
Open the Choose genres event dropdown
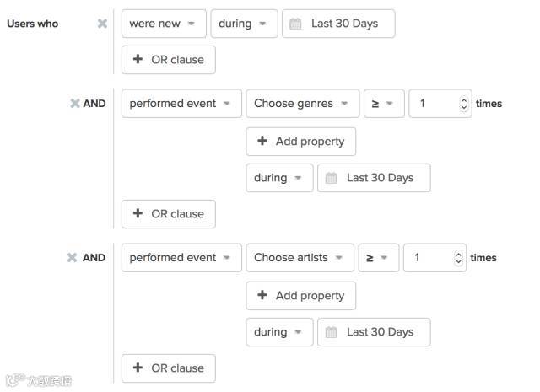pyautogui.click(x=302, y=104)
